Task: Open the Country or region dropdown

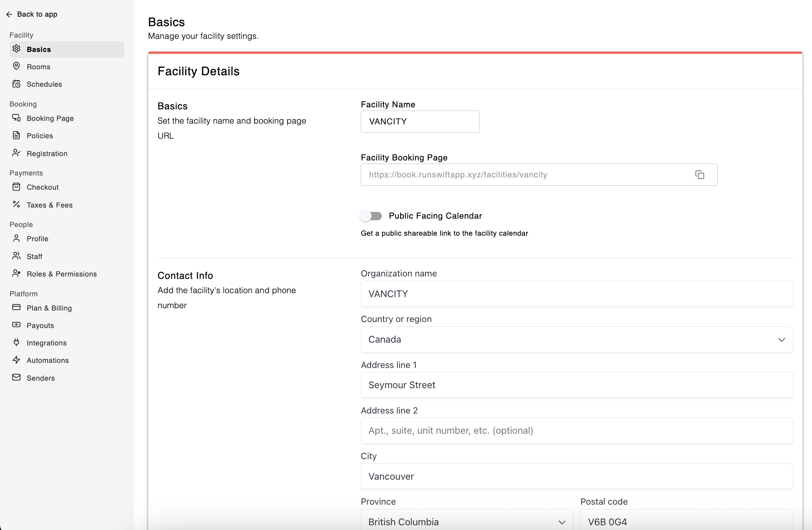Action: point(576,339)
